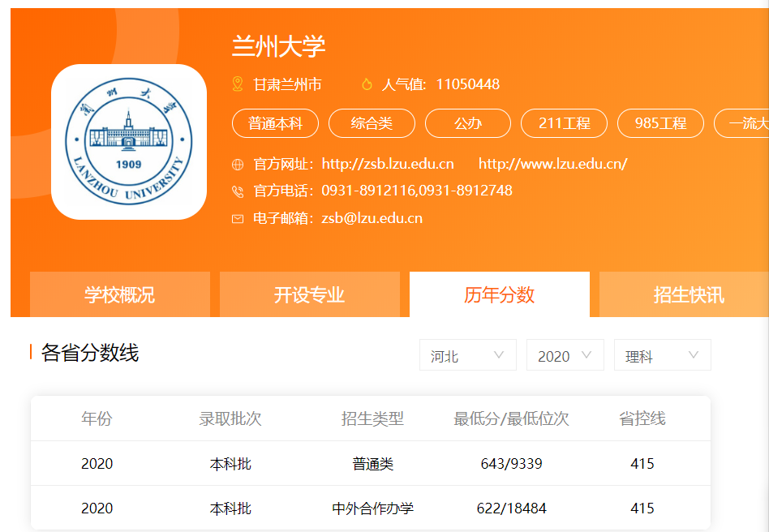The image size is (769, 532).
Task: Click 2020 in the 普通类 row
Action: click(97, 464)
